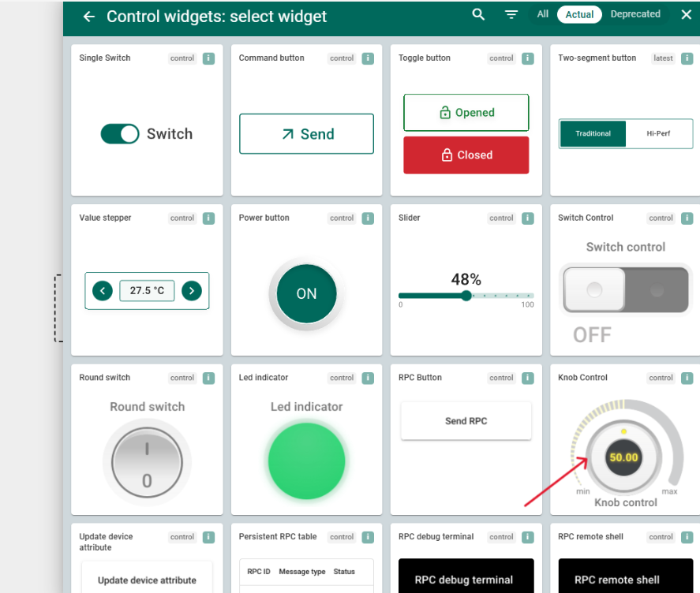Click the 48% slider handle
This screenshot has width=700, height=593.
466,296
